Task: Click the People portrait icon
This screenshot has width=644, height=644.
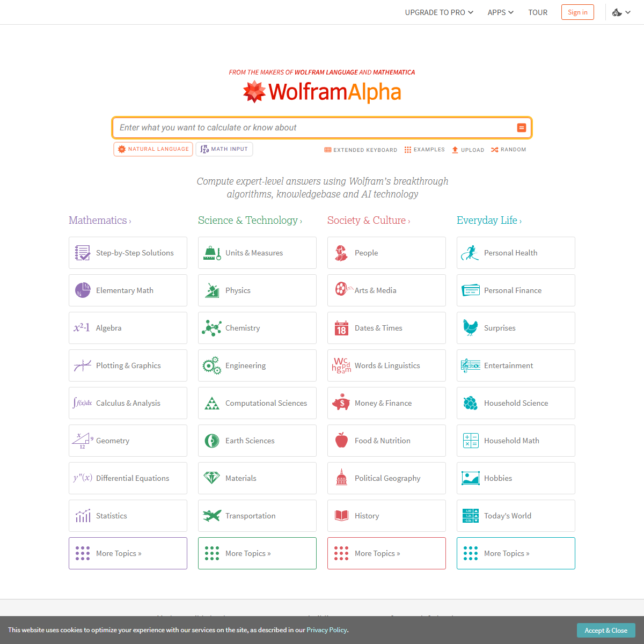Action: [x=341, y=253]
